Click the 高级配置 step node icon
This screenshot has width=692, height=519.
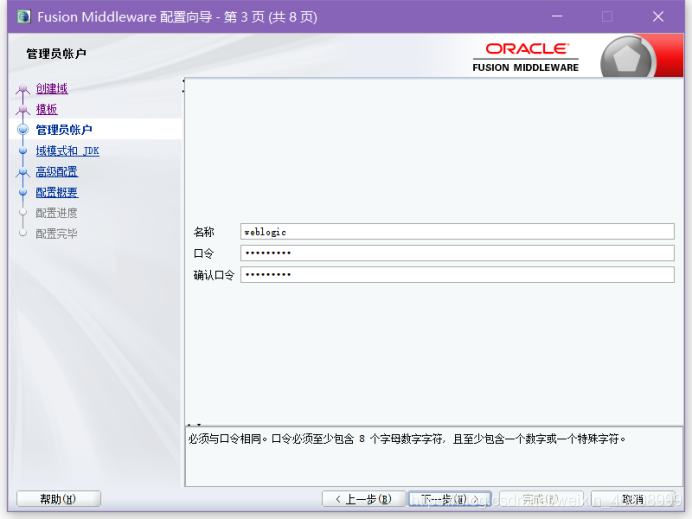click(x=23, y=172)
